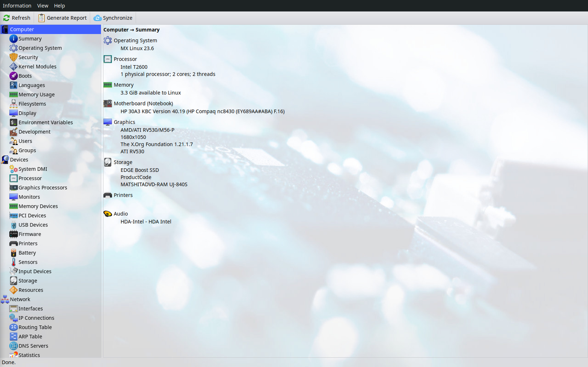Select the Boots rocket icon
Viewport: 588px width, 367px height.
point(13,76)
